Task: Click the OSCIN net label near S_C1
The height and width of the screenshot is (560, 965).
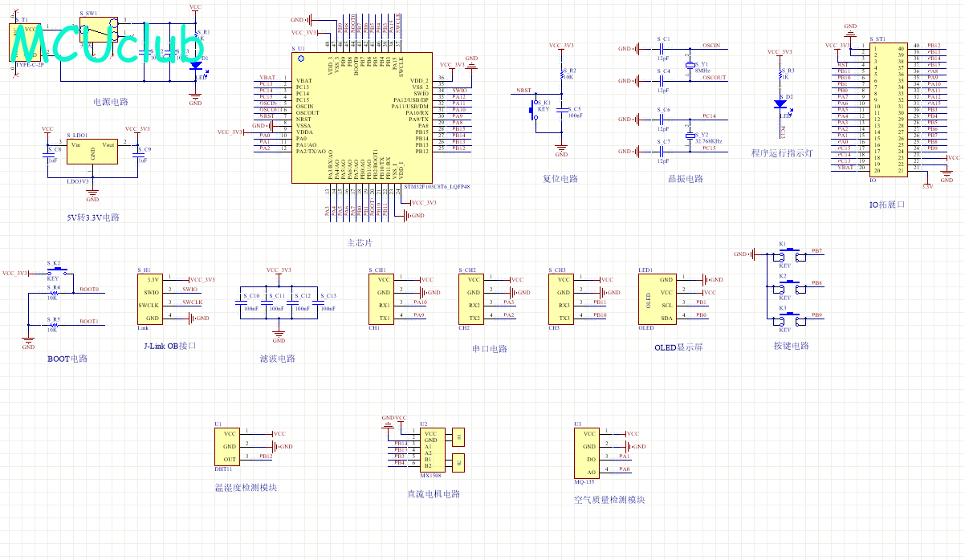Action: click(x=711, y=46)
